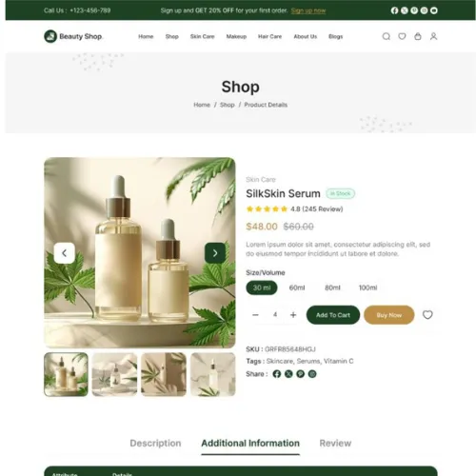Viewport: 476px width, 476px height.
Task: Select the 60ml size option
Action: click(x=297, y=288)
